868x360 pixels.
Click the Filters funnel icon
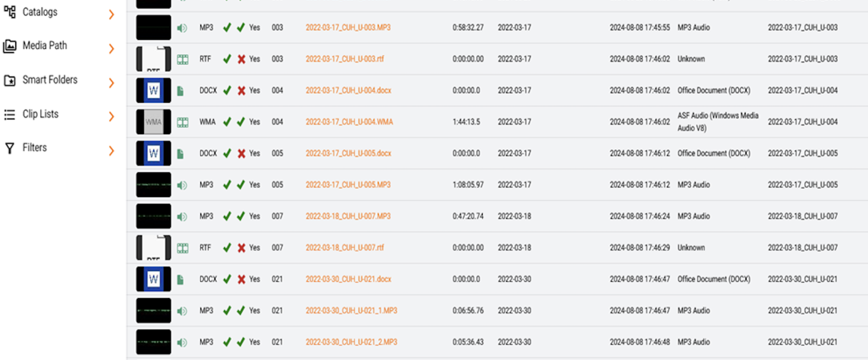click(9, 148)
